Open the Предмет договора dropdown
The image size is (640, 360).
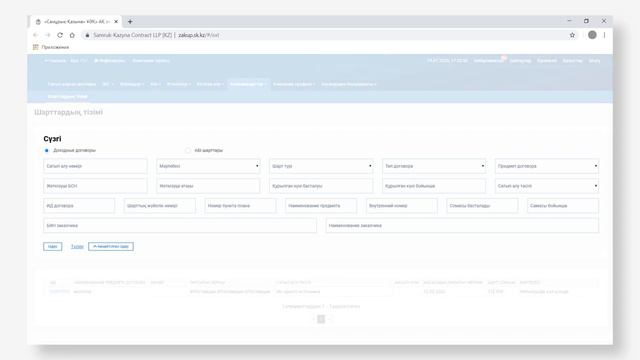[547, 166]
